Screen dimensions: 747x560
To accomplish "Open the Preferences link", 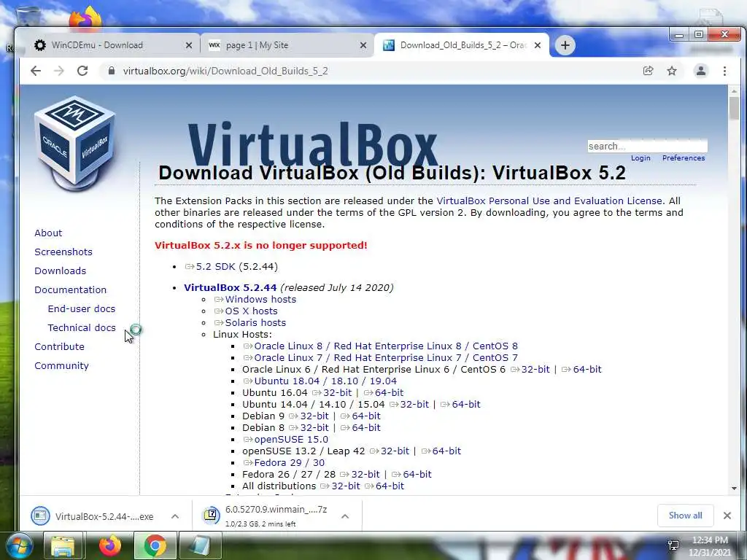I will tap(683, 158).
